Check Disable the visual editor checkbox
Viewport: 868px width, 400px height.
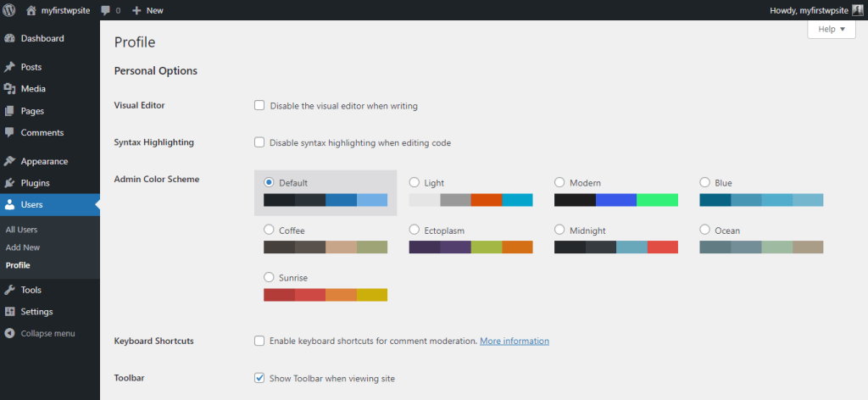tap(259, 105)
